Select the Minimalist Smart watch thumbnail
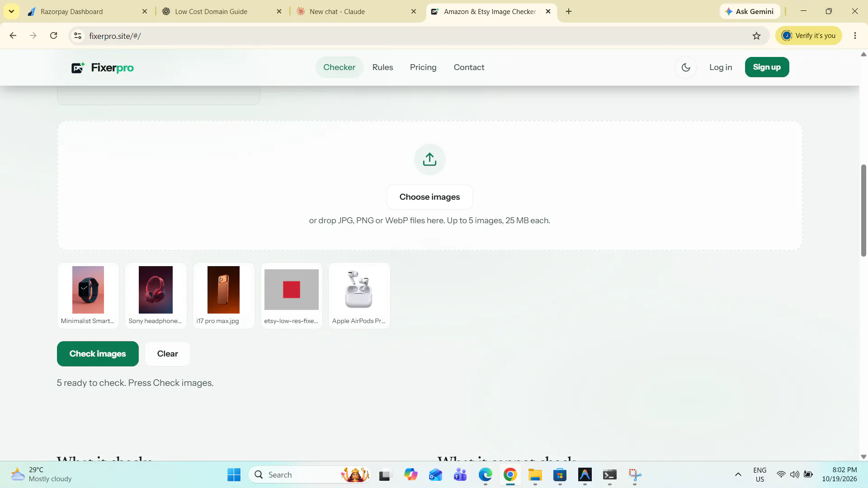 [x=88, y=296]
